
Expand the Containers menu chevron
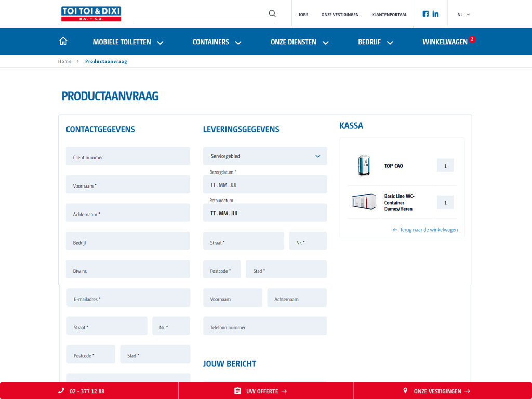click(238, 43)
